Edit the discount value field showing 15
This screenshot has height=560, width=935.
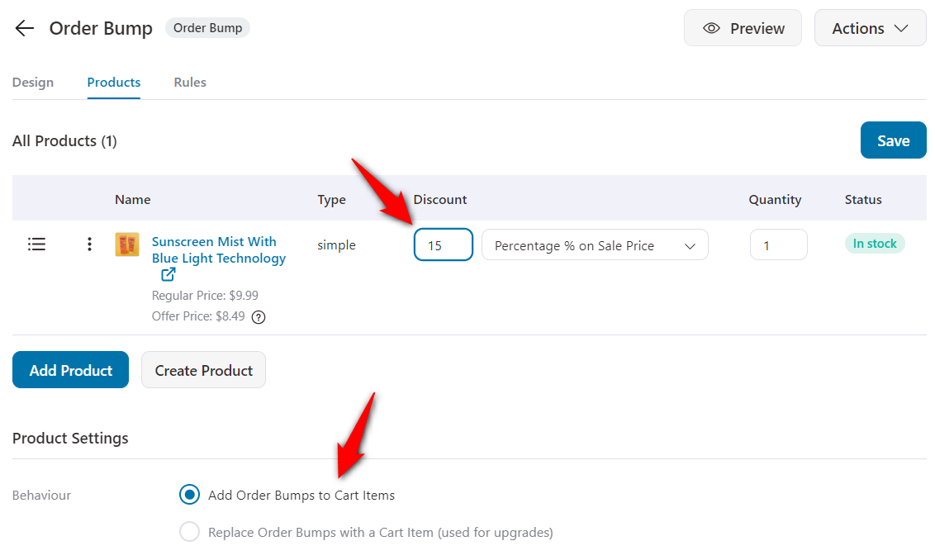[x=443, y=244]
